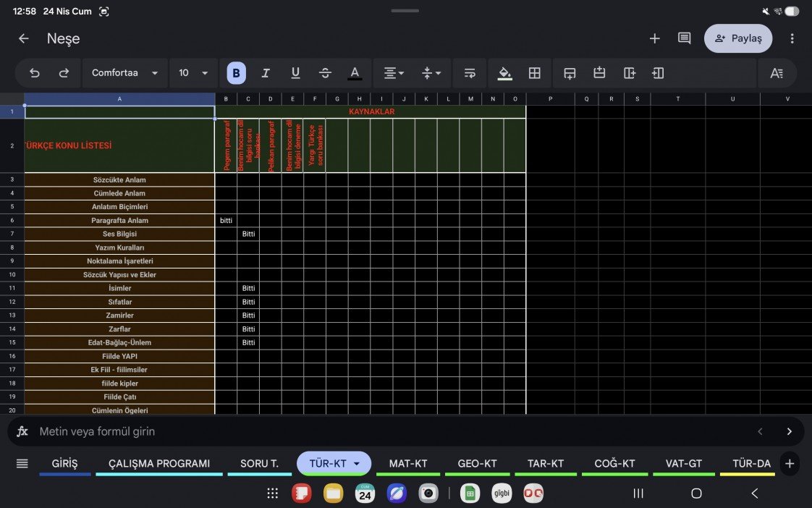Select the Pegem paragraf header cell
Screen dimensions: 812x508
pos(226,145)
